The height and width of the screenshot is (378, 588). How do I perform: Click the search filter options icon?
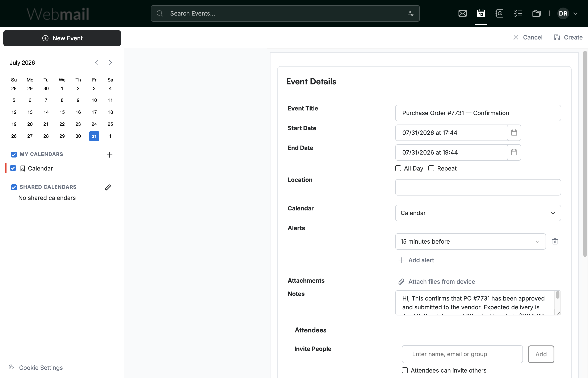411,13
